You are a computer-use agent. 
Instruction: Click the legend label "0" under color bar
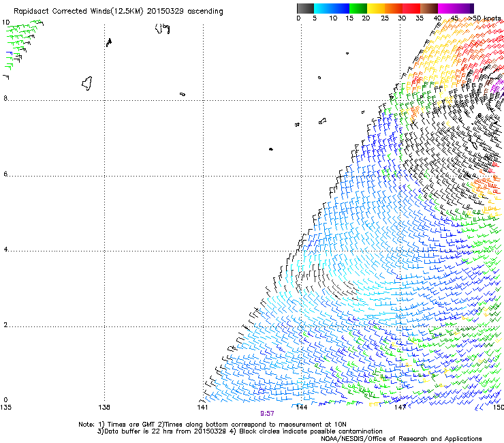(298, 18)
